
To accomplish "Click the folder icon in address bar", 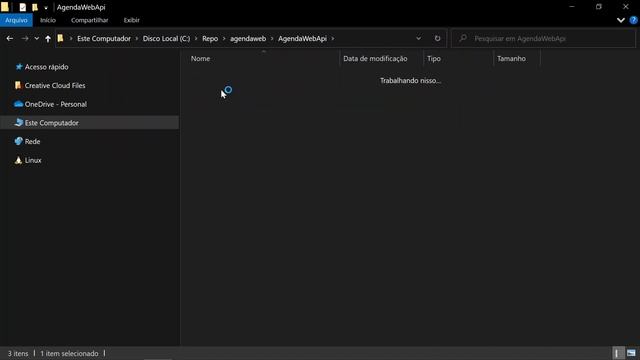I will pyautogui.click(x=60, y=38).
